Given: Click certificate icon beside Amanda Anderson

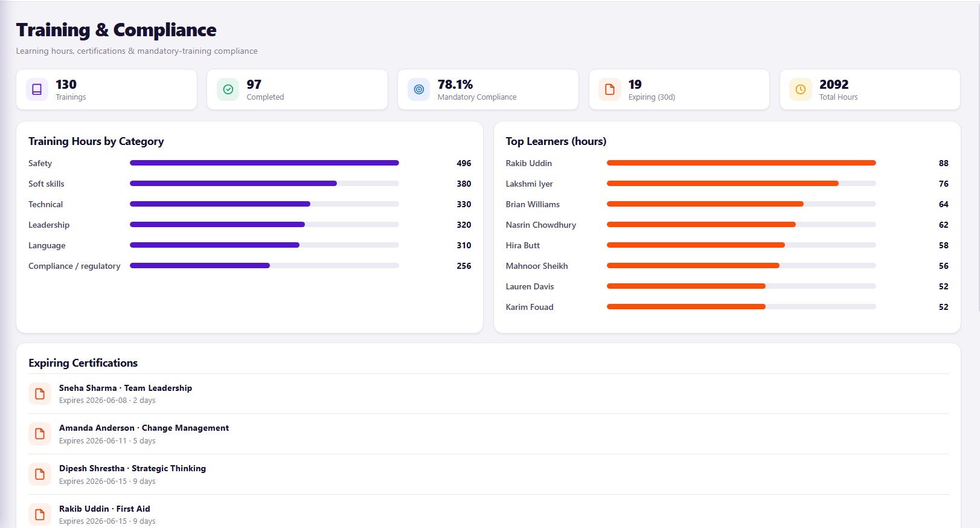Looking at the screenshot, I should [x=40, y=434].
